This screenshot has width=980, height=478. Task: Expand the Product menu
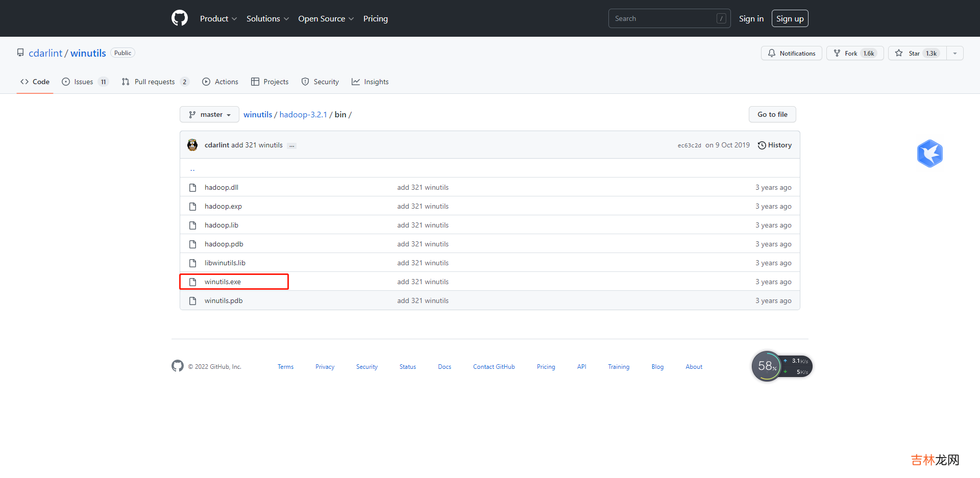coord(218,18)
